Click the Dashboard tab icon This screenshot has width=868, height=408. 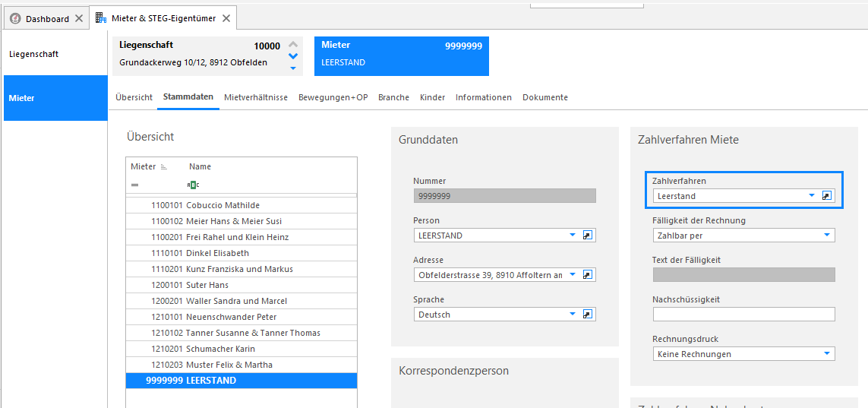tap(16, 18)
